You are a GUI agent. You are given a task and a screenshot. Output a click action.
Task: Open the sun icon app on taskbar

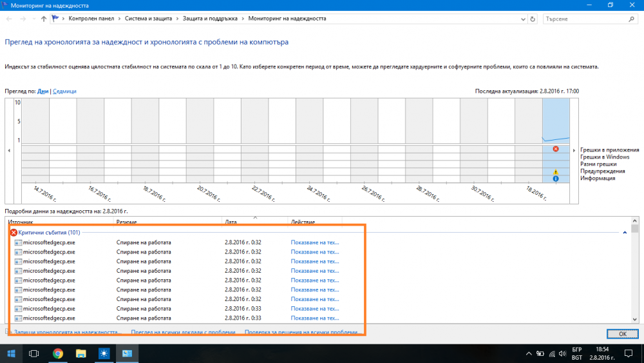pyautogui.click(x=104, y=353)
